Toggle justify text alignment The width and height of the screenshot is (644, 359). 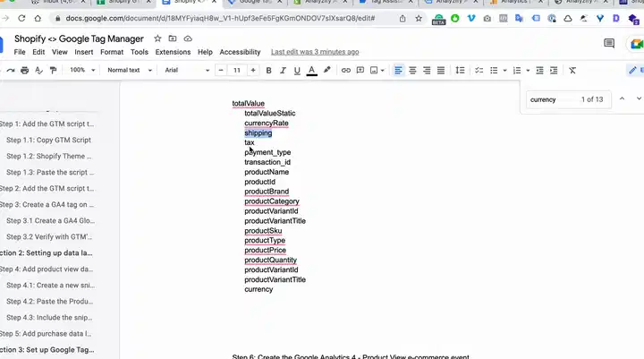coord(441,70)
